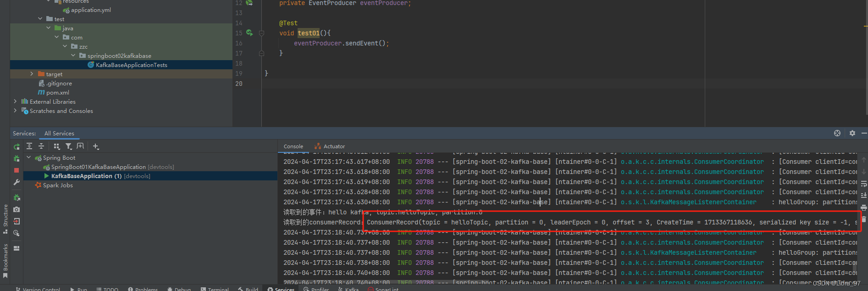Open the Group By options

coord(57,146)
